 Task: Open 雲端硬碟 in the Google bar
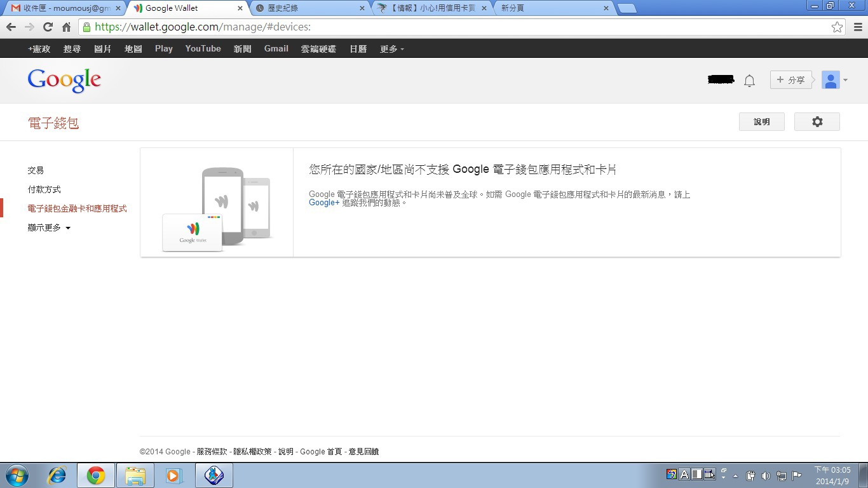(x=318, y=49)
